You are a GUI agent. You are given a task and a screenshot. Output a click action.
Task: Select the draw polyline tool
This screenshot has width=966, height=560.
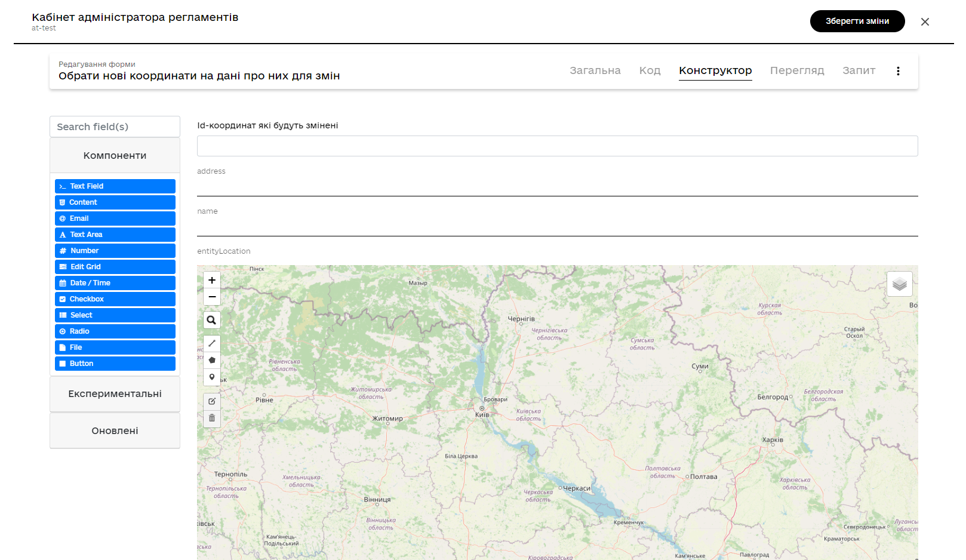point(212,343)
